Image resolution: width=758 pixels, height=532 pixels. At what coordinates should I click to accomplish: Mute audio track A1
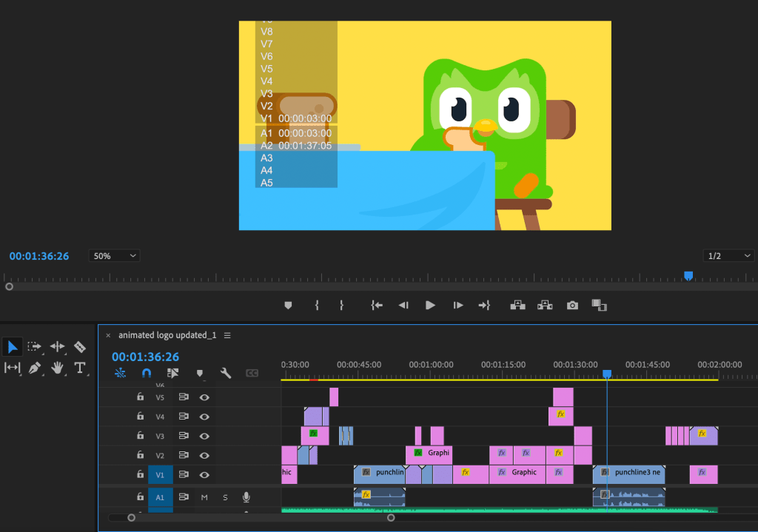204,497
